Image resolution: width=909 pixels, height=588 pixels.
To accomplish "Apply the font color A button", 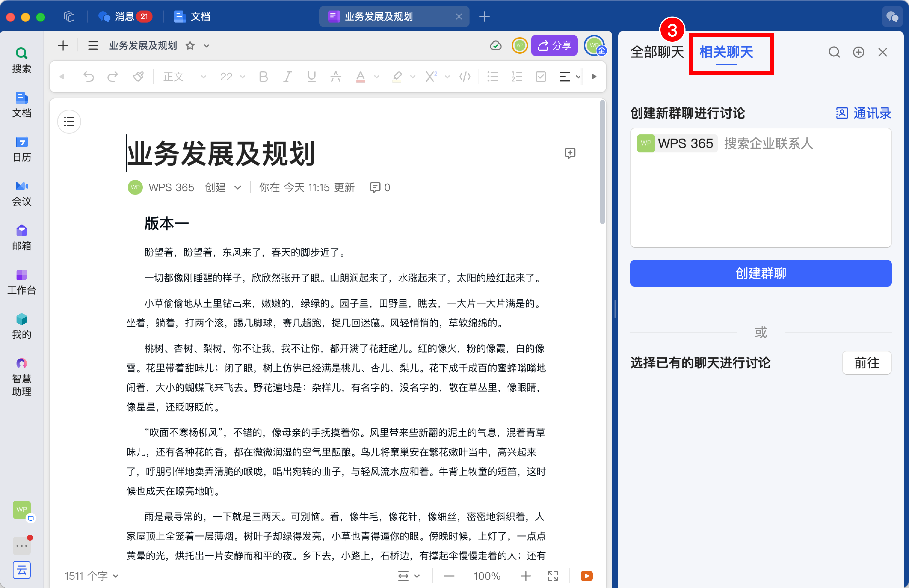I will pos(360,77).
